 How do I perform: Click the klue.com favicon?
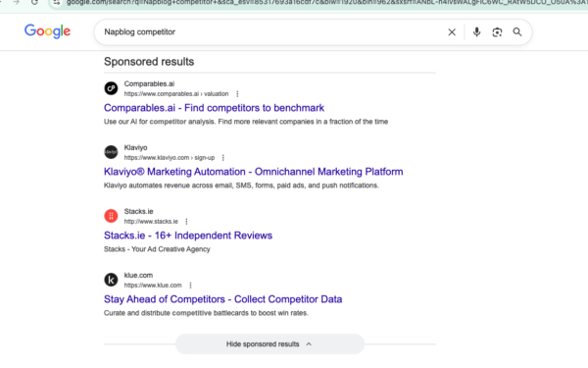point(111,280)
